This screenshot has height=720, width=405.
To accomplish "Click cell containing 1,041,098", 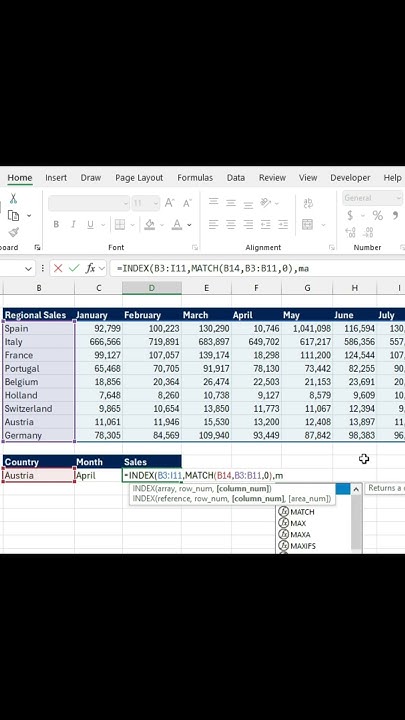I will pos(307,329).
